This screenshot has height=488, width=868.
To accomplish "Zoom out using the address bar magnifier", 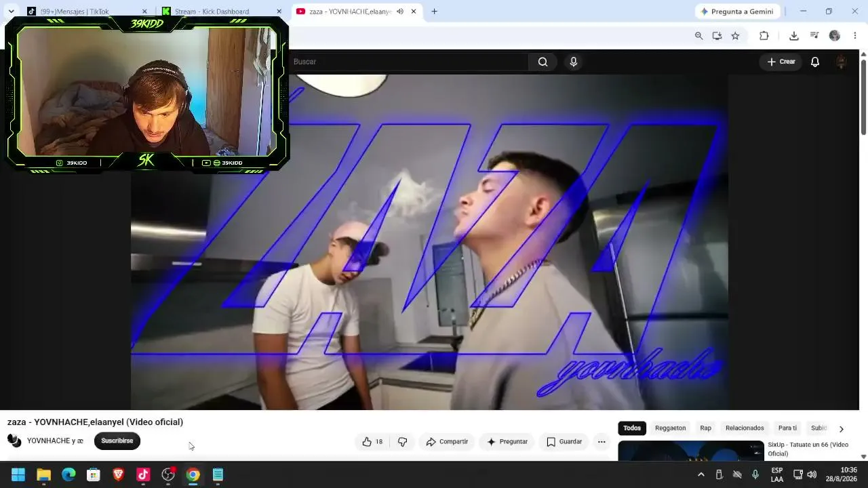I will tap(698, 36).
